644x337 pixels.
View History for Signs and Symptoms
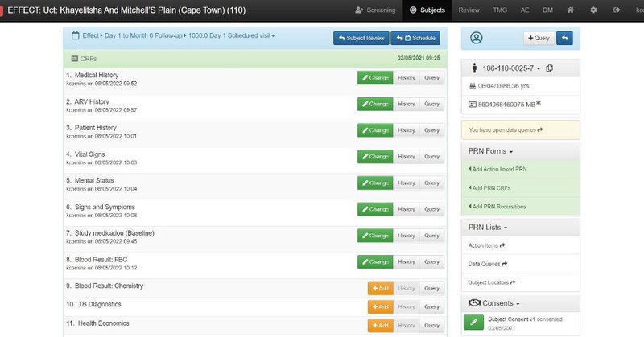(407, 209)
